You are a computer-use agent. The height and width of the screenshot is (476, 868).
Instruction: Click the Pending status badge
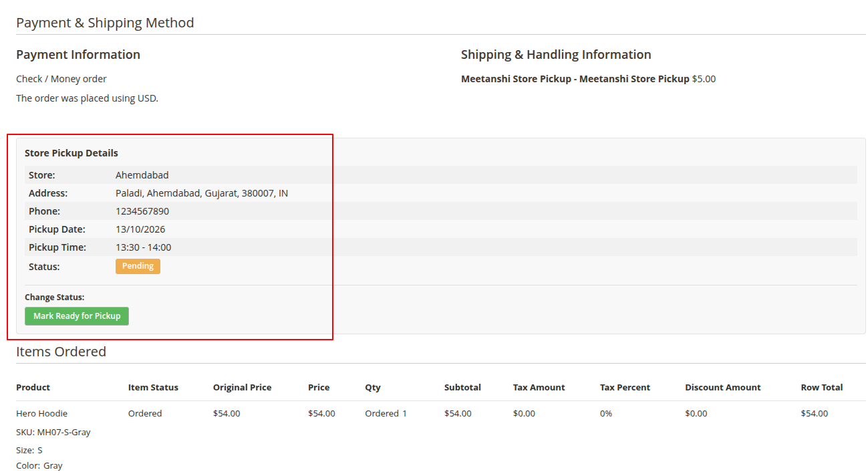[138, 266]
